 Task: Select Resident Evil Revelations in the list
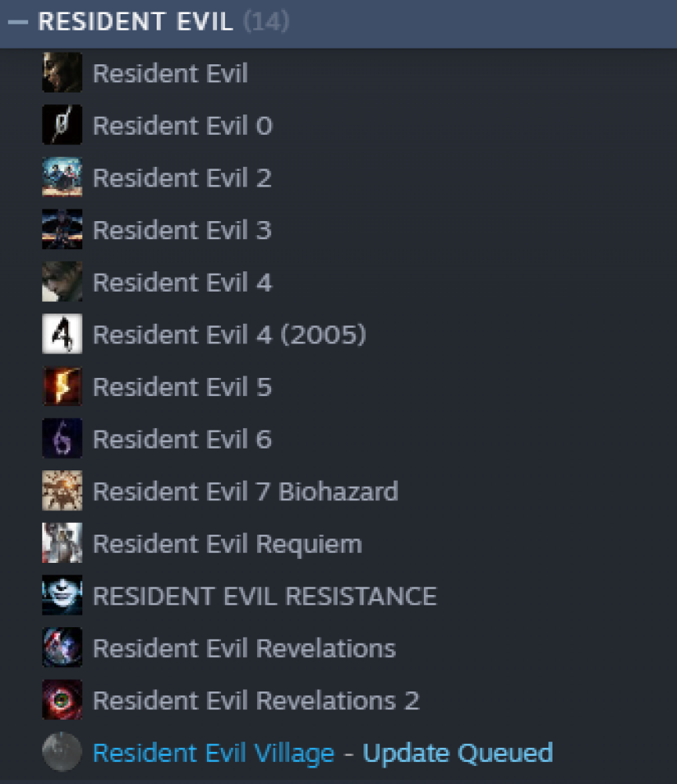338,648
